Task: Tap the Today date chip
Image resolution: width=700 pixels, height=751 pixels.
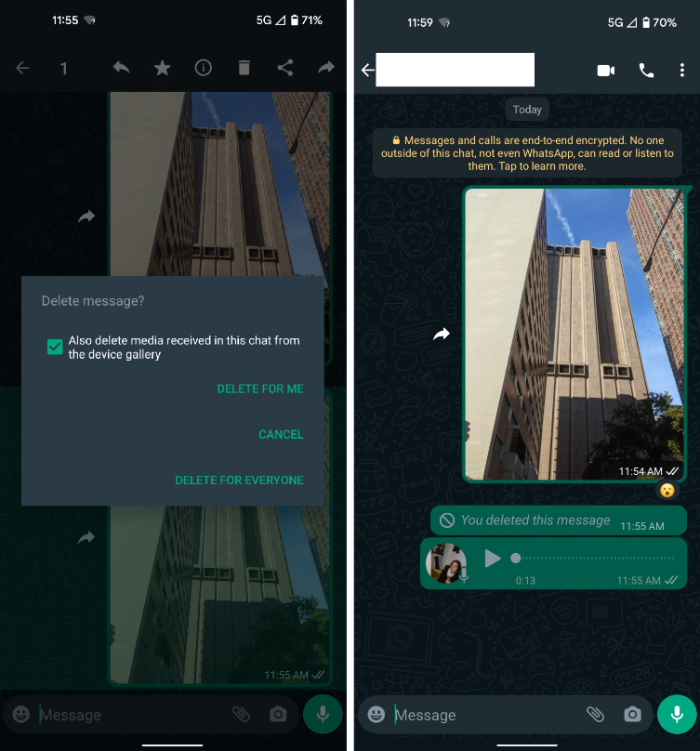Action: (527, 110)
